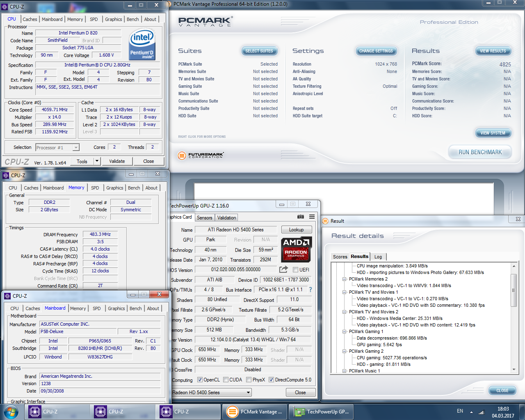525x420 pixels.
Task: Click the VIEW SYSTEM button
Action: (493, 133)
